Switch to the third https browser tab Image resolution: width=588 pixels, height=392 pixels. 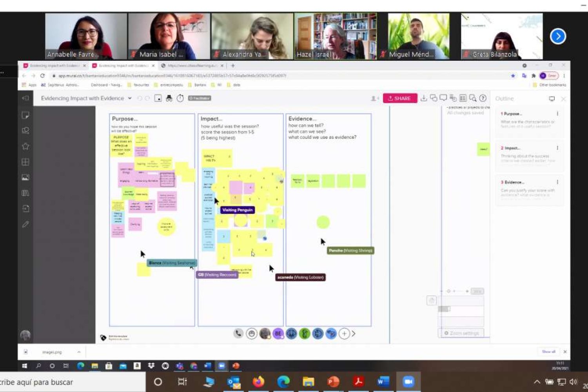(x=192, y=65)
